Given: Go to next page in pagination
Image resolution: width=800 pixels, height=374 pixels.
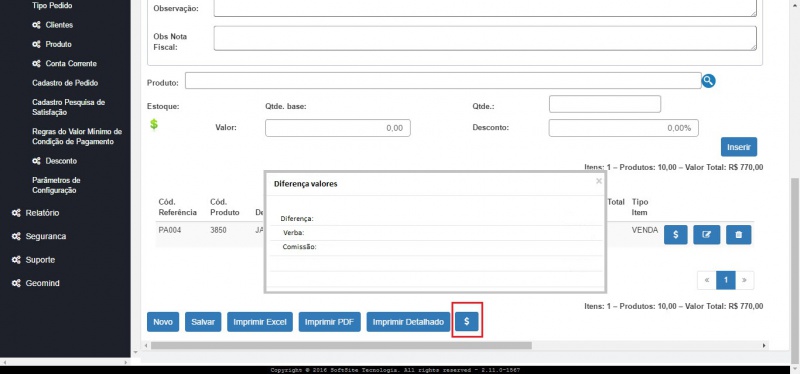Looking at the screenshot, I should click(x=744, y=280).
